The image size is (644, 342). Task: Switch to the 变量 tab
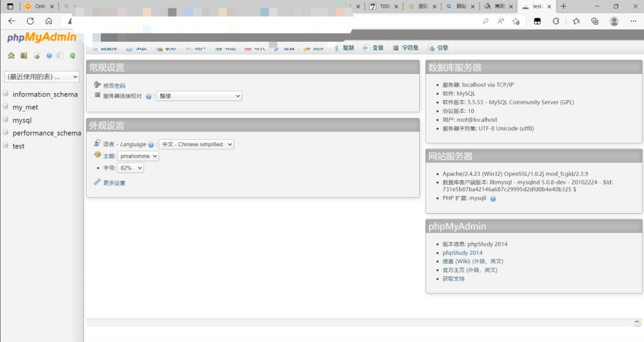pos(373,48)
